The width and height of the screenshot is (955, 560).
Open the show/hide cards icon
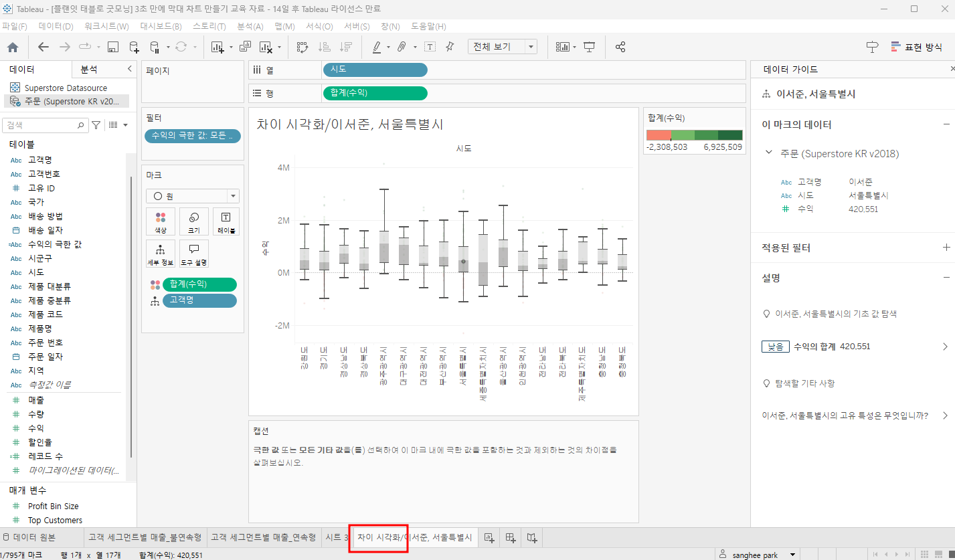click(x=562, y=47)
